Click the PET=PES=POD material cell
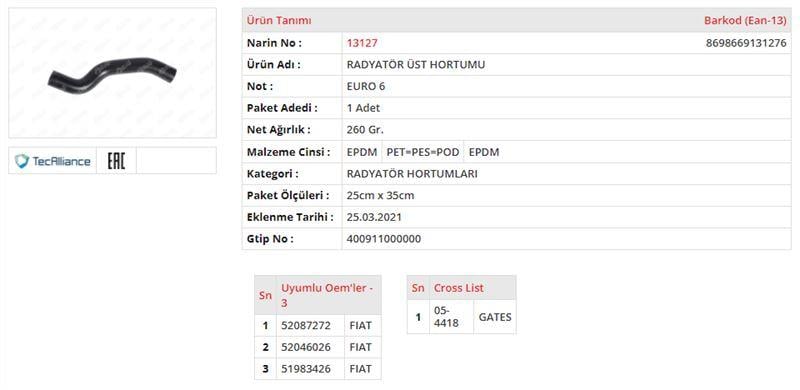The width and height of the screenshot is (800, 390). [x=423, y=152]
